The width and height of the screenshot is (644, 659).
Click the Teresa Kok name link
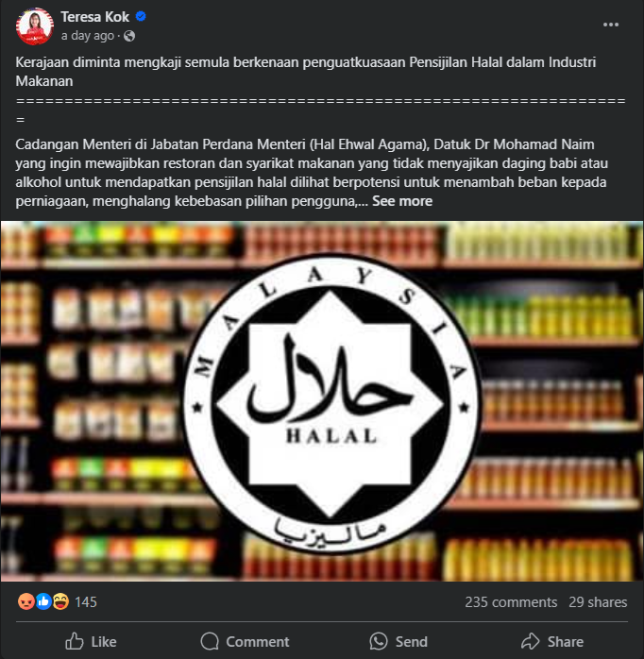95,17
